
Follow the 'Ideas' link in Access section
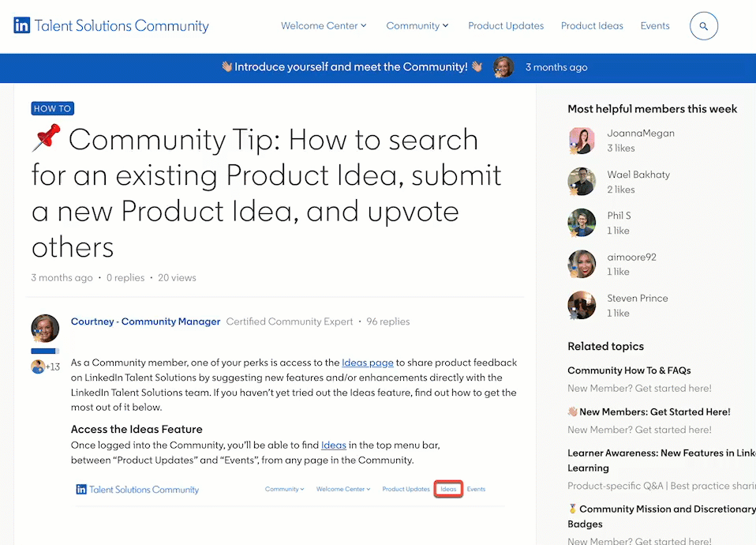pos(334,445)
